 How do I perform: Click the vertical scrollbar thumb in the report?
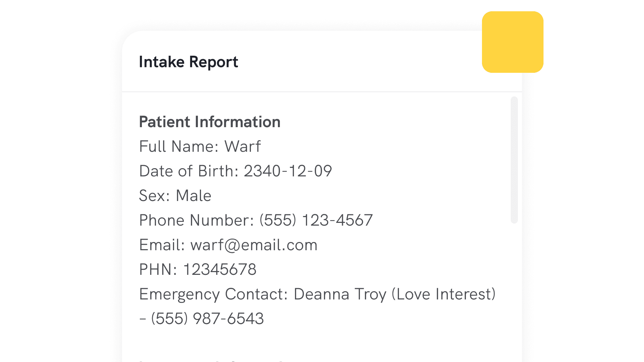[x=514, y=160]
